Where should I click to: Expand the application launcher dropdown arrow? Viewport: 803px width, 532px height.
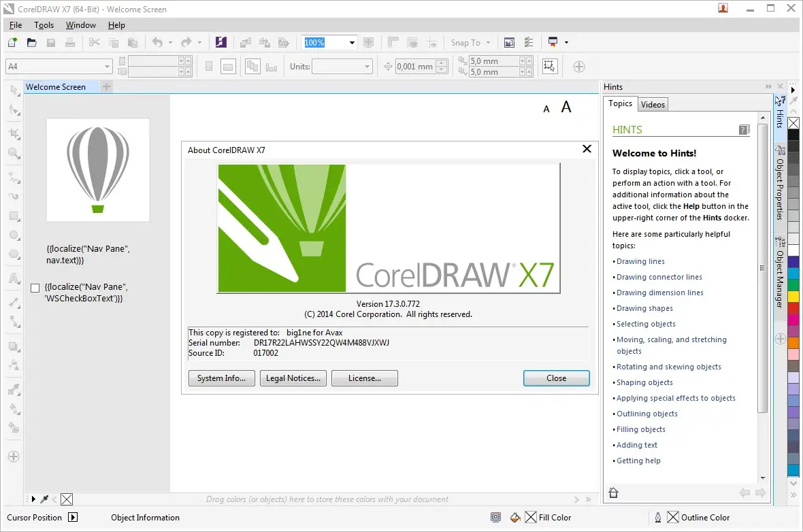point(566,42)
